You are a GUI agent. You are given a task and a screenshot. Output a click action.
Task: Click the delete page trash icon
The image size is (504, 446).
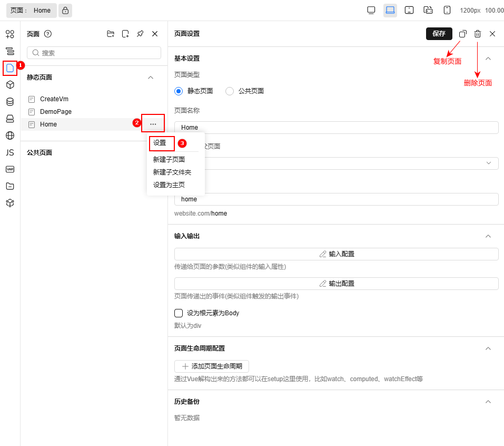pos(478,33)
